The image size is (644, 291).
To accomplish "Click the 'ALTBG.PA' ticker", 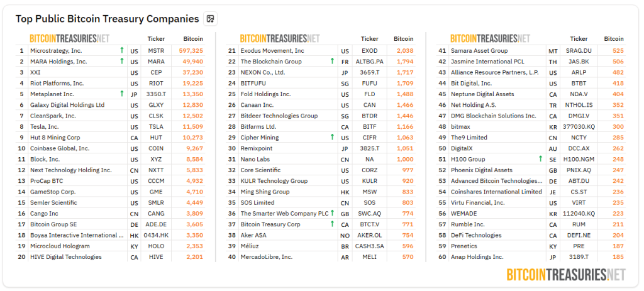I will (x=370, y=62).
